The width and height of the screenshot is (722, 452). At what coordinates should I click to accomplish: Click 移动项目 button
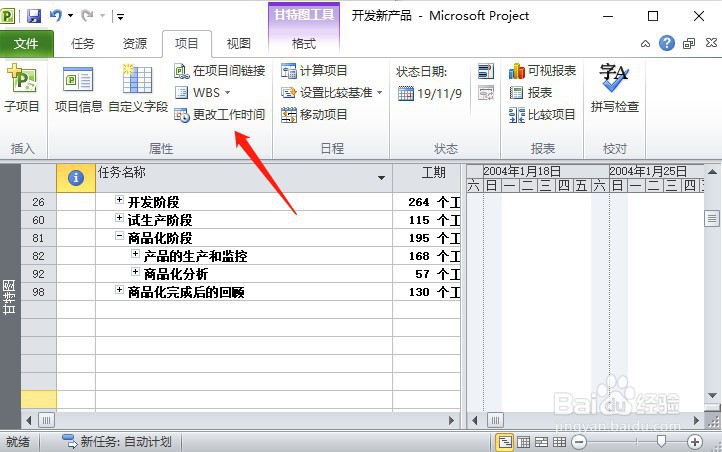(x=314, y=115)
